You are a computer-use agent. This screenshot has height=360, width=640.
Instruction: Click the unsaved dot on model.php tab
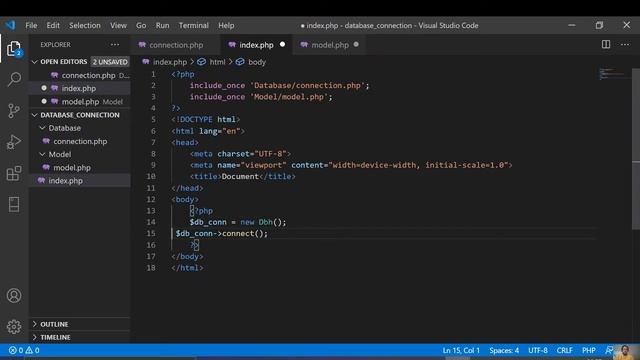356,44
